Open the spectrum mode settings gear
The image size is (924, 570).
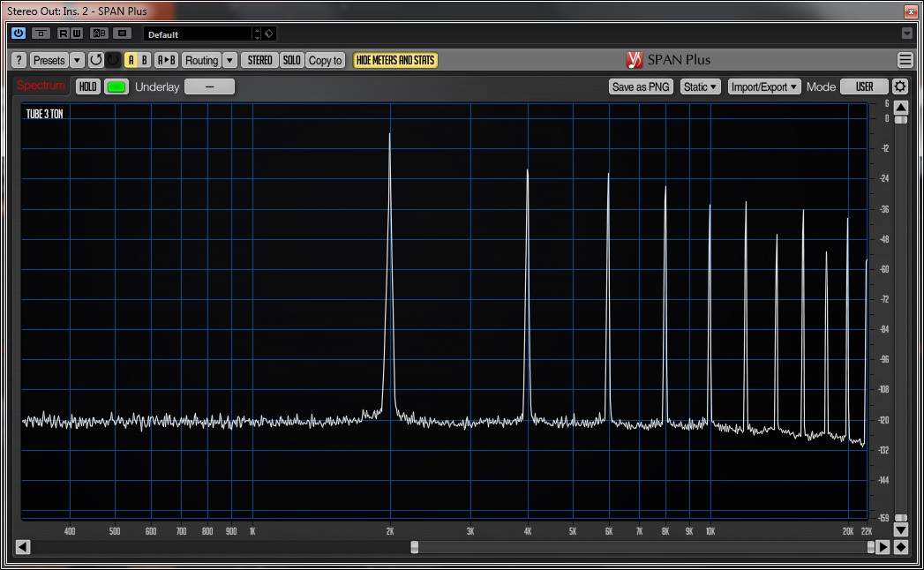click(x=899, y=86)
